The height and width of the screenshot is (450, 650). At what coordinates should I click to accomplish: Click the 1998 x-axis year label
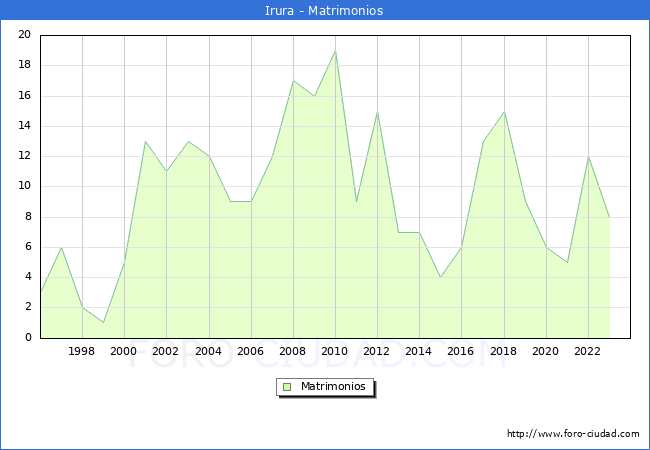tap(82, 352)
